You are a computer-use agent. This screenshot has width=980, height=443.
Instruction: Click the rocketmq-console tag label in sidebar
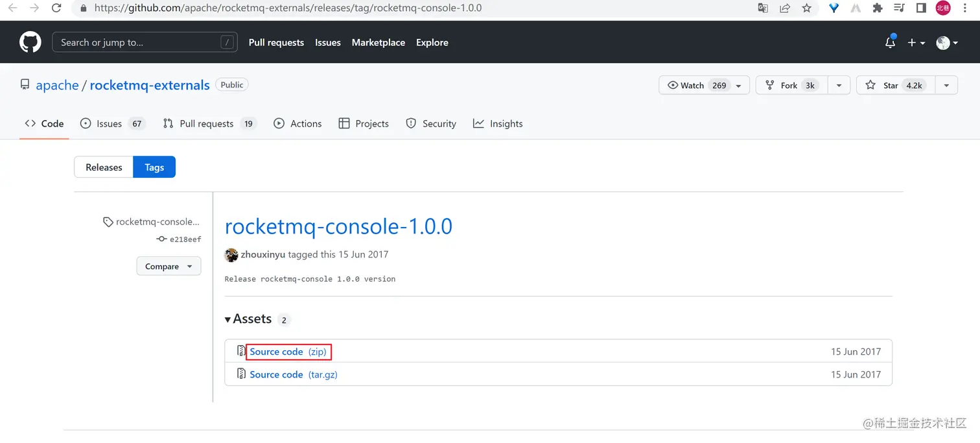pos(157,222)
